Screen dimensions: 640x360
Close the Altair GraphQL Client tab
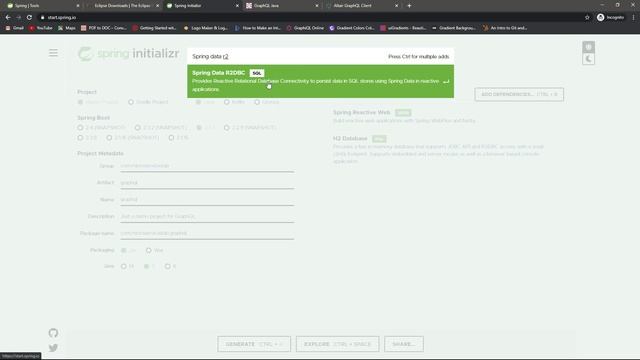coord(396,6)
